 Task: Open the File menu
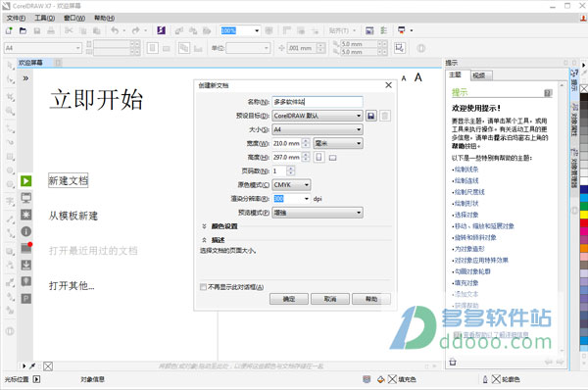(x=16, y=18)
